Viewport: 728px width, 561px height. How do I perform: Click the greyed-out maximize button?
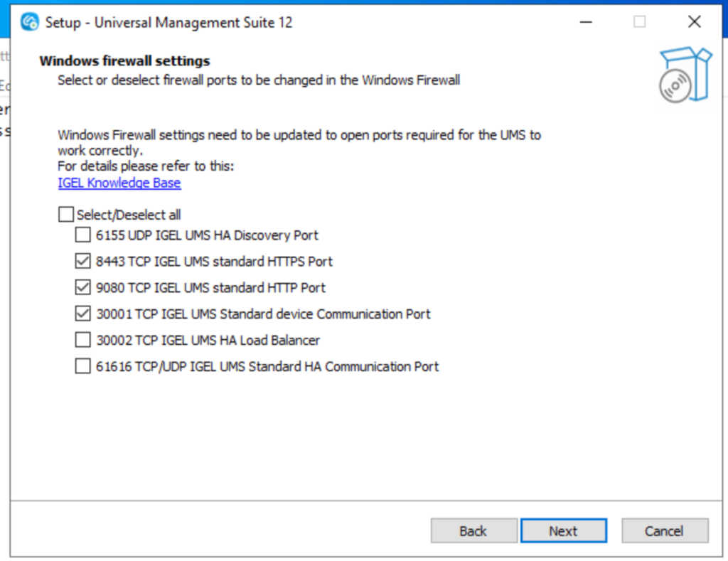coord(640,22)
